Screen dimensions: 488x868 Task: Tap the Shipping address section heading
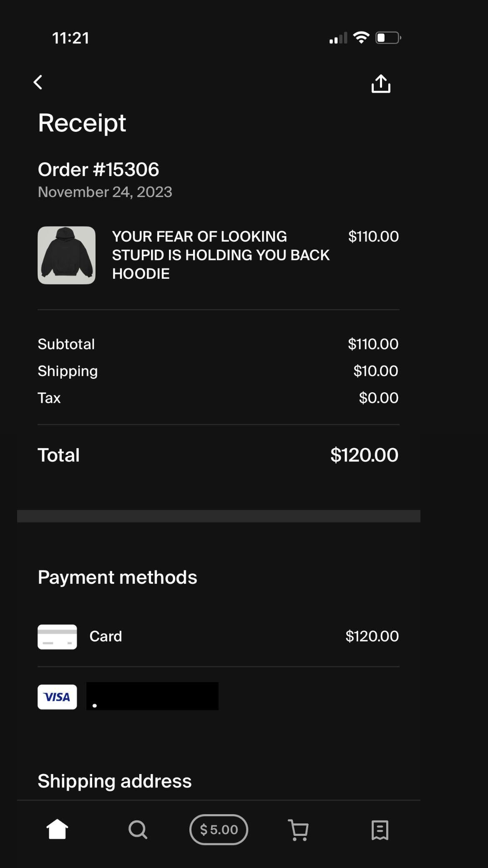(115, 781)
